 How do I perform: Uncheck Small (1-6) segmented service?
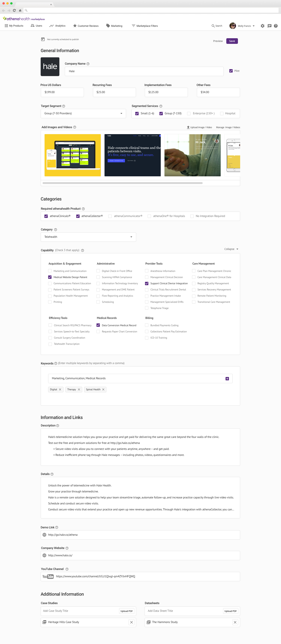click(x=137, y=114)
